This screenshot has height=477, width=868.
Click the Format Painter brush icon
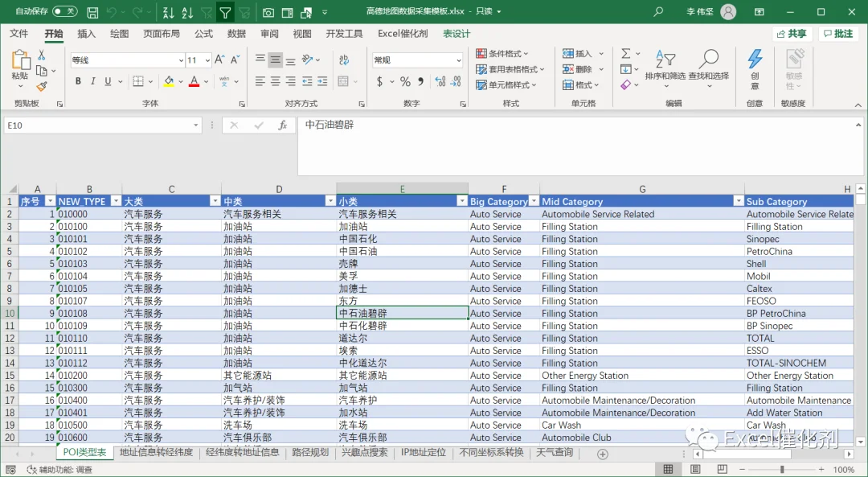click(42, 86)
